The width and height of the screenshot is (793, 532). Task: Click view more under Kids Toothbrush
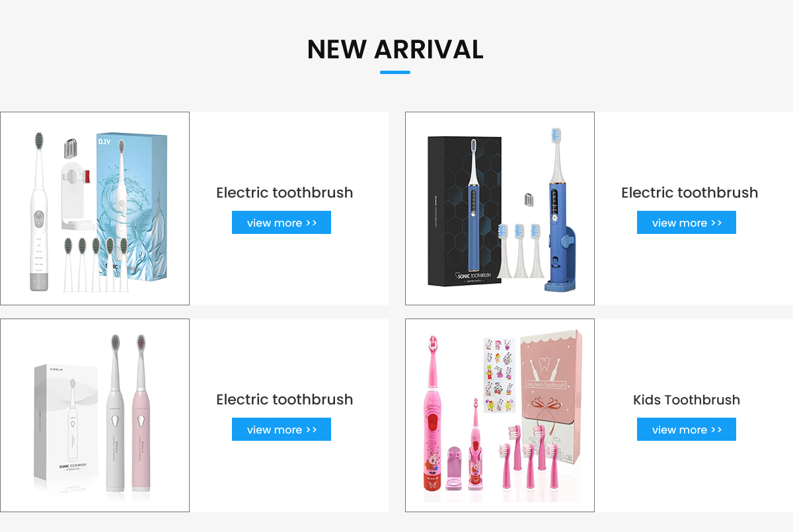[x=687, y=430]
